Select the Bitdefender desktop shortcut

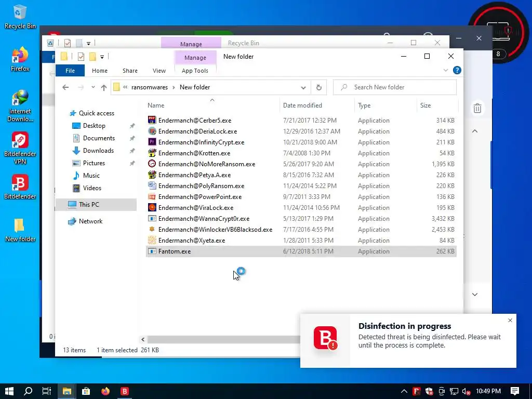click(x=20, y=187)
